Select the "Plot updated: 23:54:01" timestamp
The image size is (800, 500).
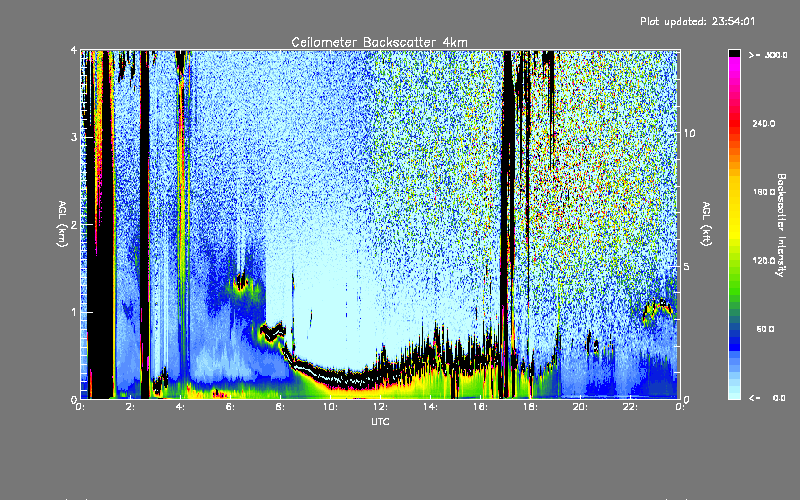(x=697, y=21)
